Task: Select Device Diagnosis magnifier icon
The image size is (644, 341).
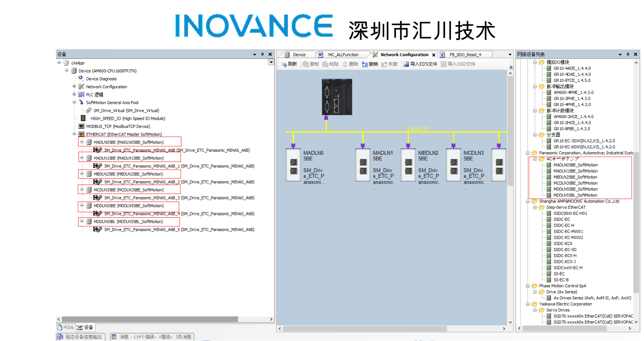Action: tap(81, 78)
